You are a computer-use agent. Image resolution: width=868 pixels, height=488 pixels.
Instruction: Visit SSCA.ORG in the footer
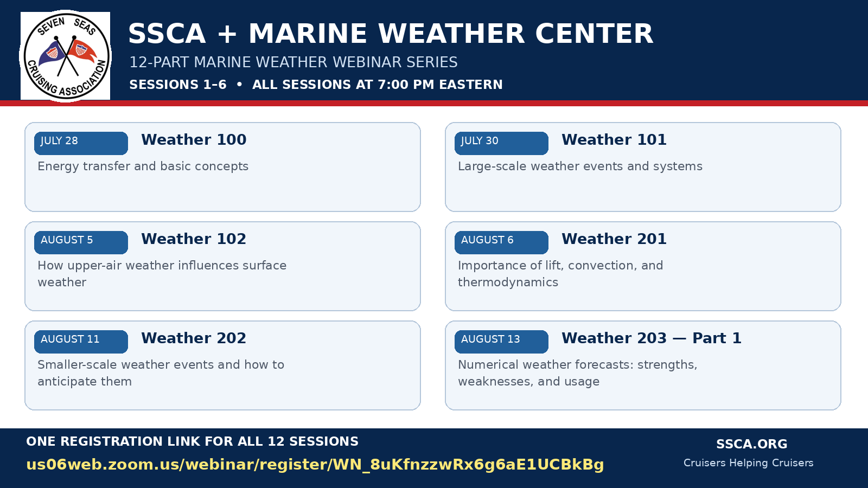point(751,444)
